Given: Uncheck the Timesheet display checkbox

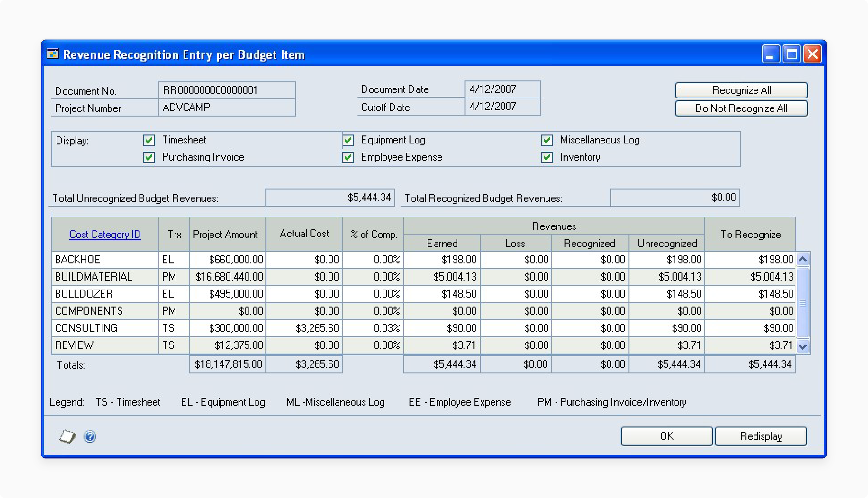Looking at the screenshot, I should pyautogui.click(x=149, y=140).
